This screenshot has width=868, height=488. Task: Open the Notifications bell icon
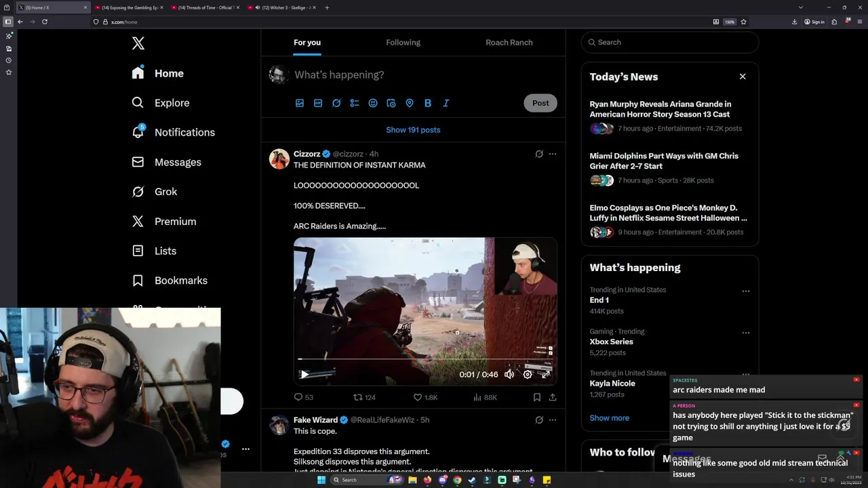click(138, 132)
